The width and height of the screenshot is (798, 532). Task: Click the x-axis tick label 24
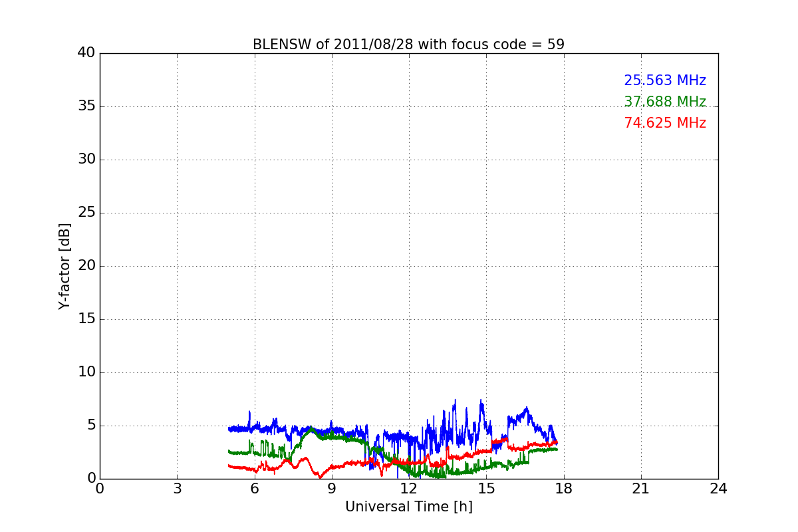coord(718,489)
